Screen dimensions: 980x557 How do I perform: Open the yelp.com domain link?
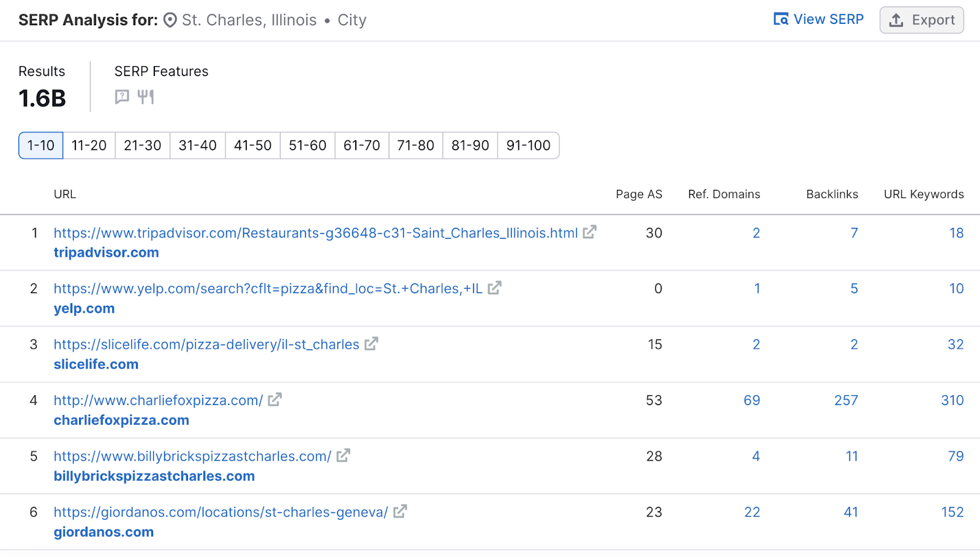point(84,308)
